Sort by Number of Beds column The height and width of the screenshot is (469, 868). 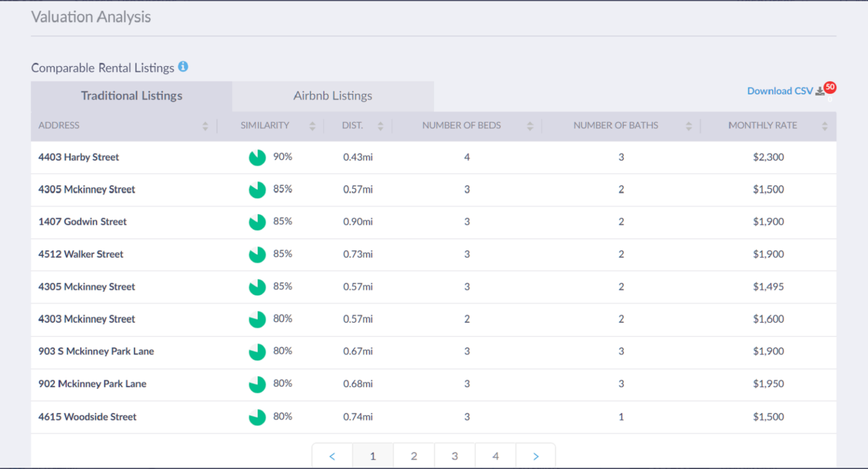pos(530,125)
